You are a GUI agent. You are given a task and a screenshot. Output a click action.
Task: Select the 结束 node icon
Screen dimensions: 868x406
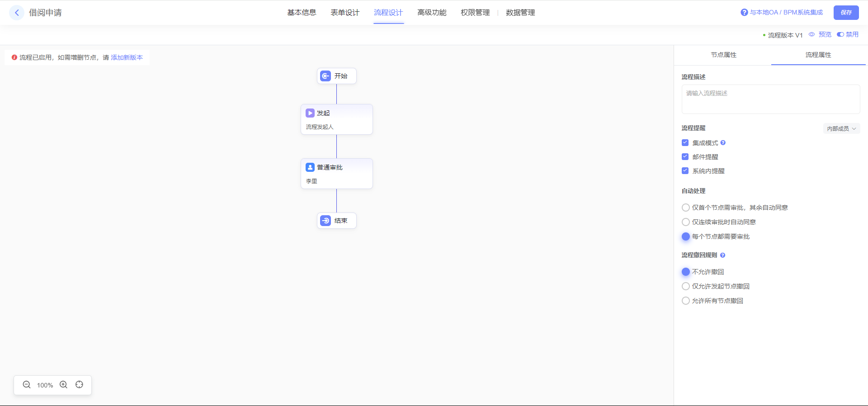(325, 221)
